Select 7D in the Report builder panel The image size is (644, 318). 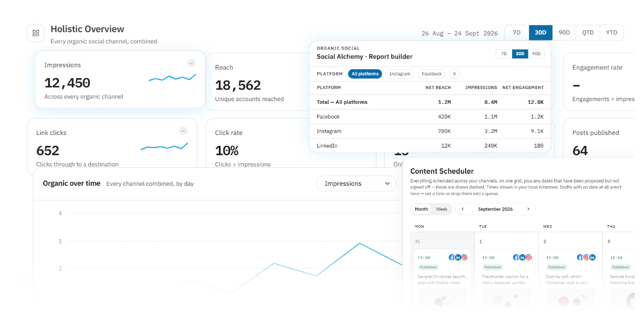pyautogui.click(x=504, y=54)
